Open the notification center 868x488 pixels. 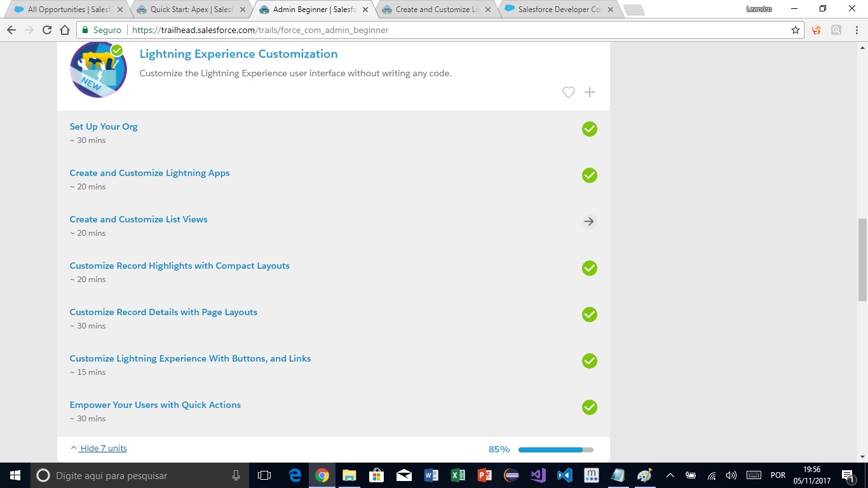tap(847, 475)
